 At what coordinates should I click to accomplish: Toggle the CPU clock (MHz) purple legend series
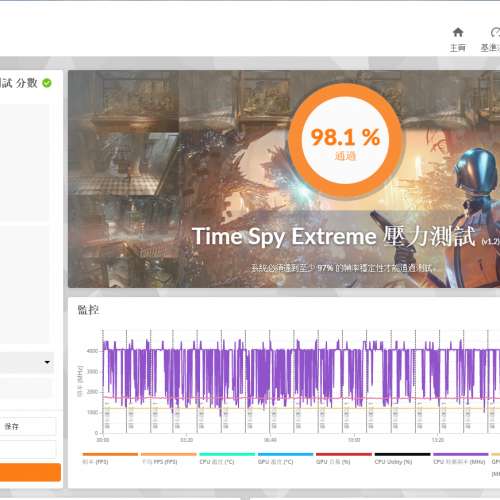(x=461, y=458)
